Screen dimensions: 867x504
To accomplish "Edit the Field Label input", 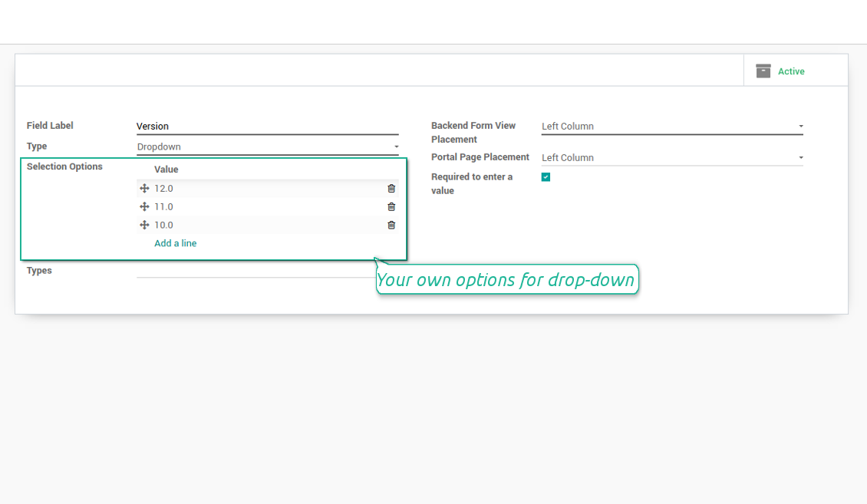I will click(267, 127).
